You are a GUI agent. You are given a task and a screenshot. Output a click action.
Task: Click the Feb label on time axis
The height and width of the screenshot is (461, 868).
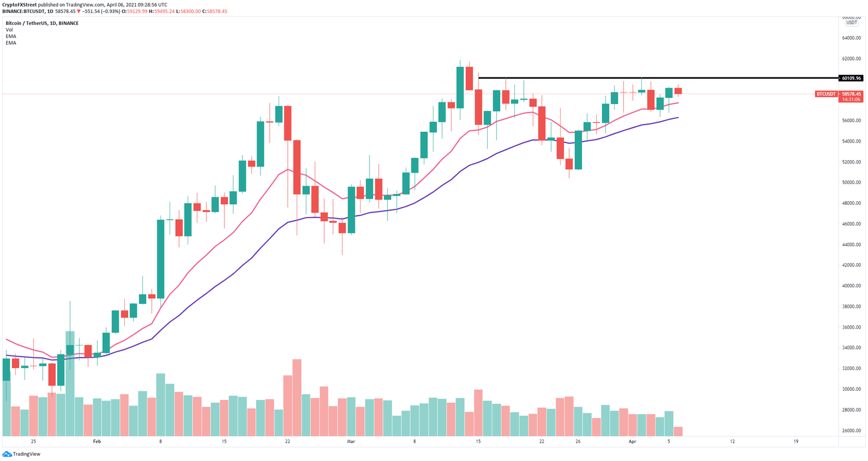pos(97,441)
